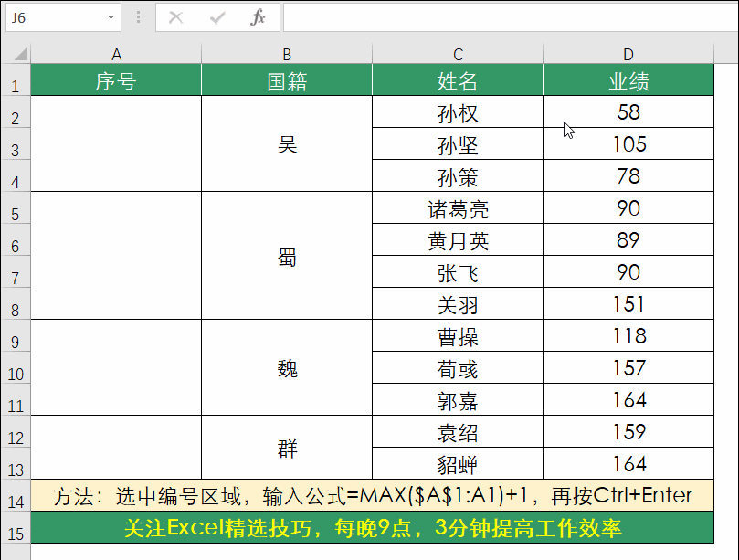Click the value 151 in 业绩 column
739x560 pixels.
(628, 303)
